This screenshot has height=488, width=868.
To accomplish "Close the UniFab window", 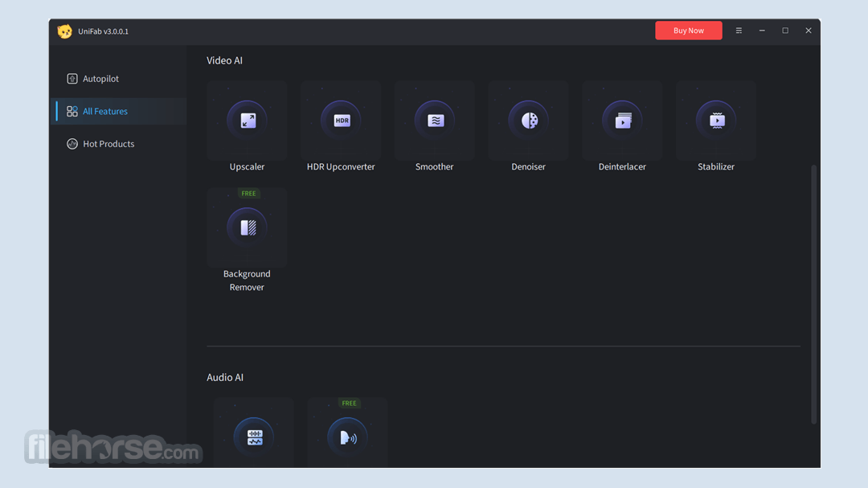I will tap(809, 31).
